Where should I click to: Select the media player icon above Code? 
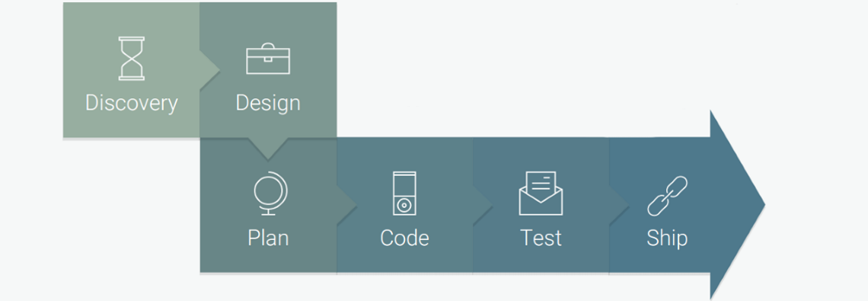pos(404,194)
